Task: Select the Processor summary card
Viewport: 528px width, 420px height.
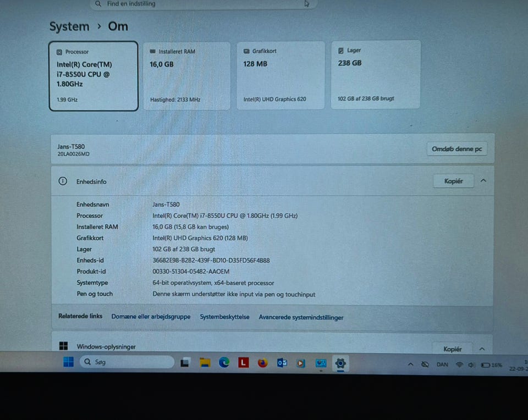Action: click(94, 76)
